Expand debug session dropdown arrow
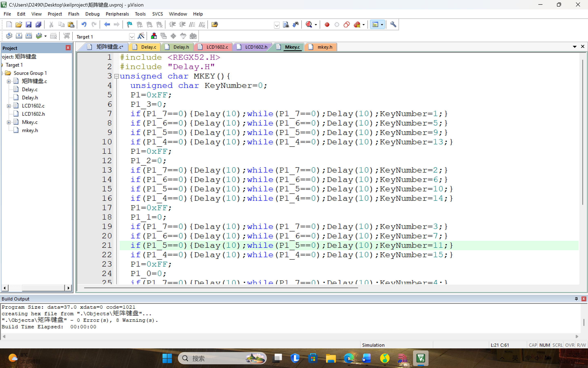The height and width of the screenshot is (368, 588). pos(316,25)
